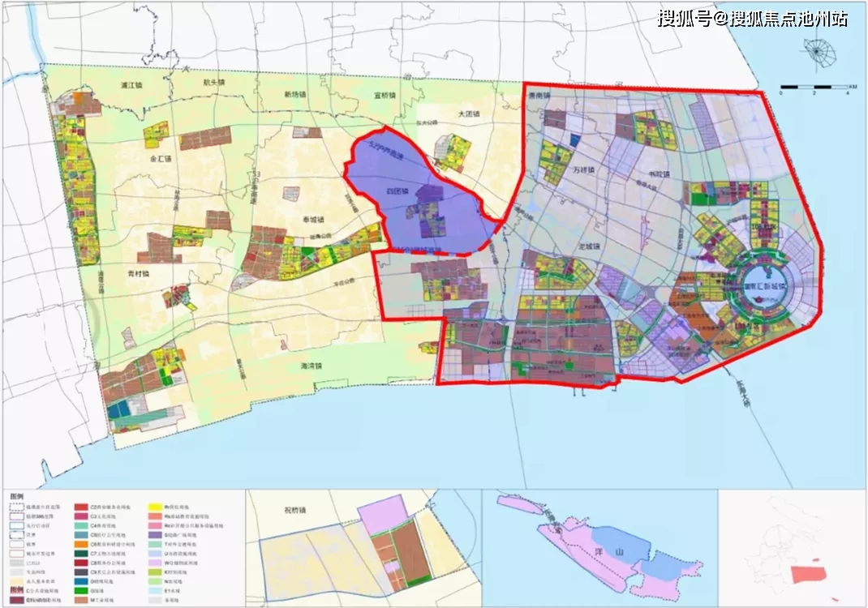Image resolution: width=868 pixels, height=608 pixels.
Task: Pick the brown M industrial legend swatch
Action: pos(81,600)
